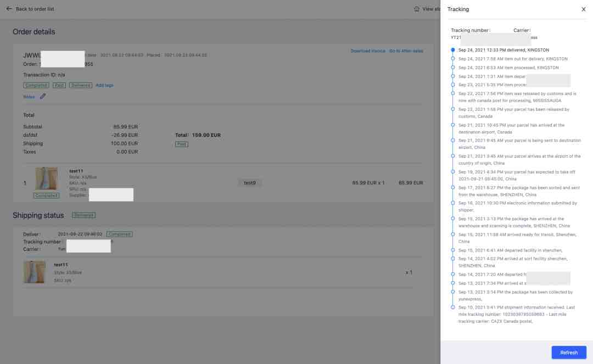Click 'arrived at the destination airport, Canada' entry
The width and height of the screenshot is (593, 364).
[511, 128]
